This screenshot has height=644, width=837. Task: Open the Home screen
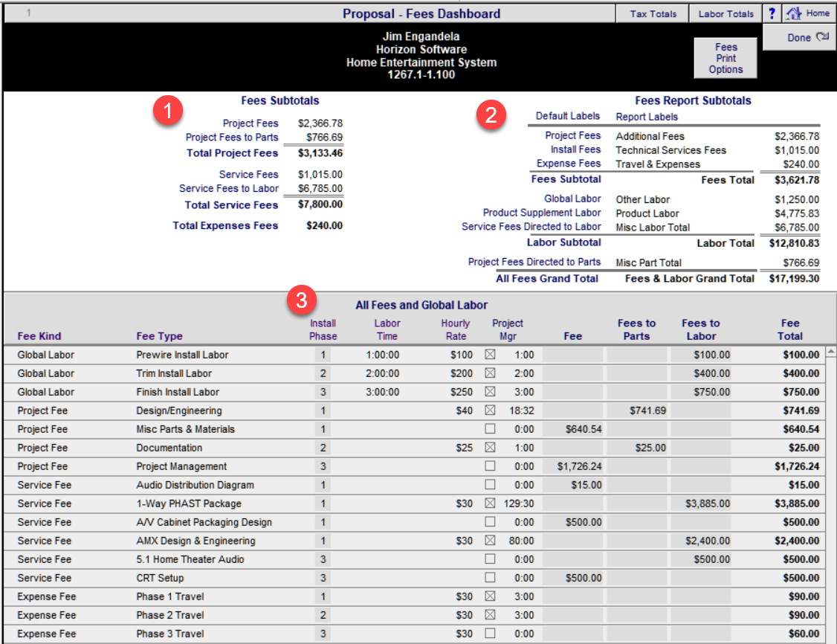[809, 14]
